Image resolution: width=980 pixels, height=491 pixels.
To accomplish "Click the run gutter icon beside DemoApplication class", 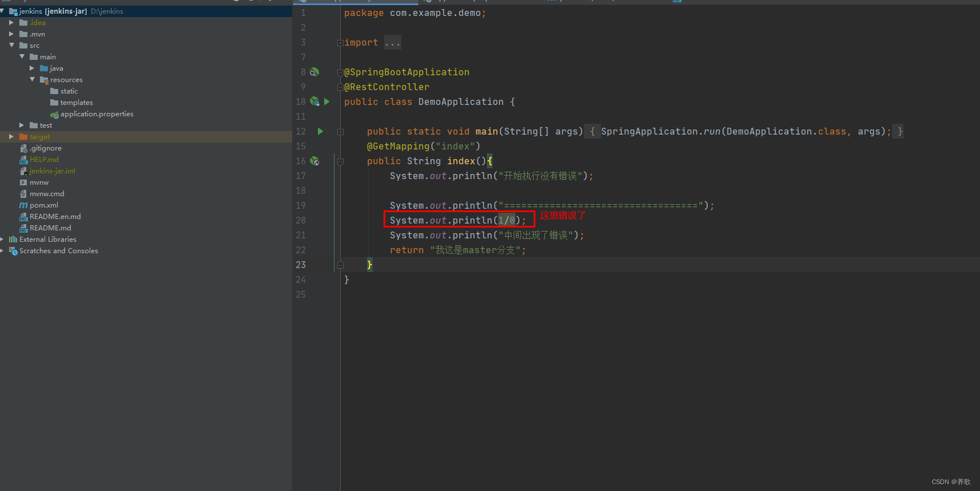I will [x=326, y=102].
